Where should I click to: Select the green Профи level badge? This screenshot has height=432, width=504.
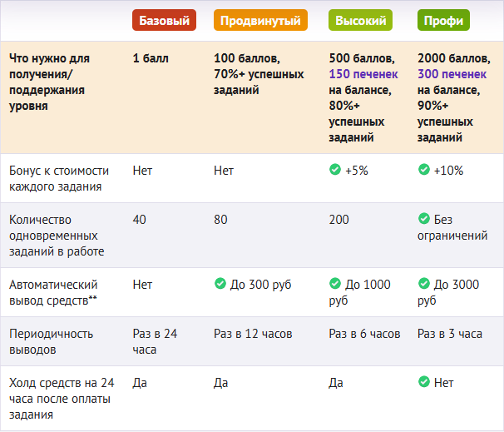click(x=444, y=20)
